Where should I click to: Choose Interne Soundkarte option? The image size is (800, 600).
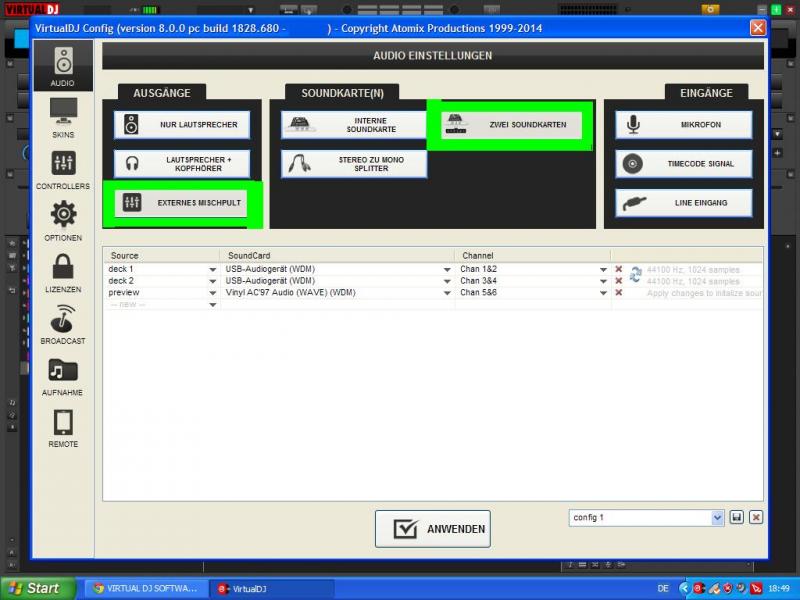pos(354,124)
